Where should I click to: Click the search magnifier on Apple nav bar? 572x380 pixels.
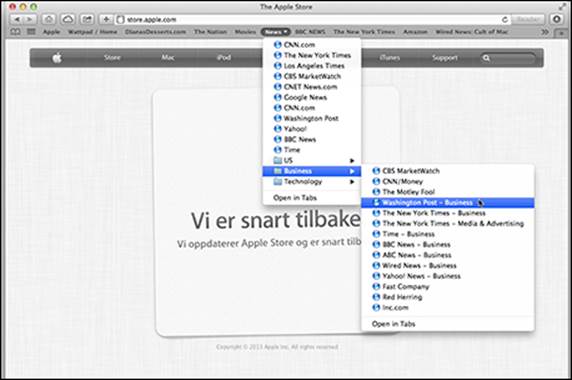click(486, 58)
